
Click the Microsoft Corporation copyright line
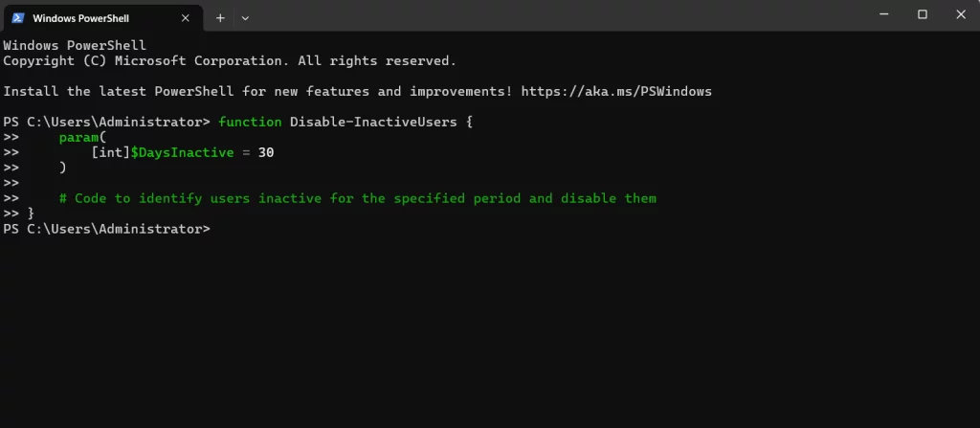230,61
